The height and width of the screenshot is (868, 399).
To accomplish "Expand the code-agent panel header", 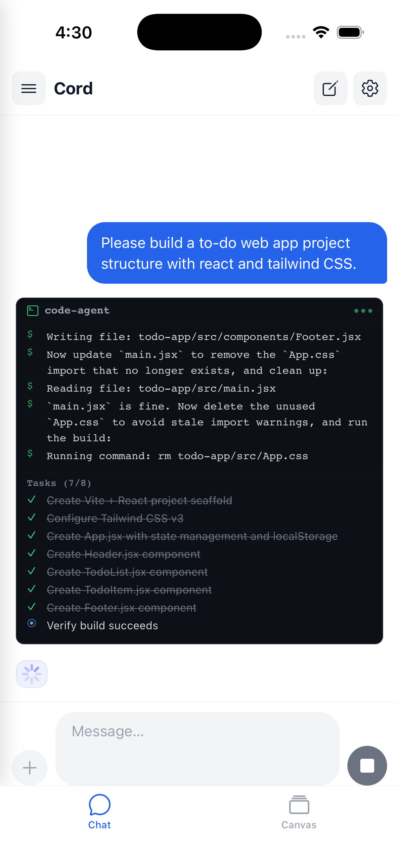I will pyautogui.click(x=199, y=310).
